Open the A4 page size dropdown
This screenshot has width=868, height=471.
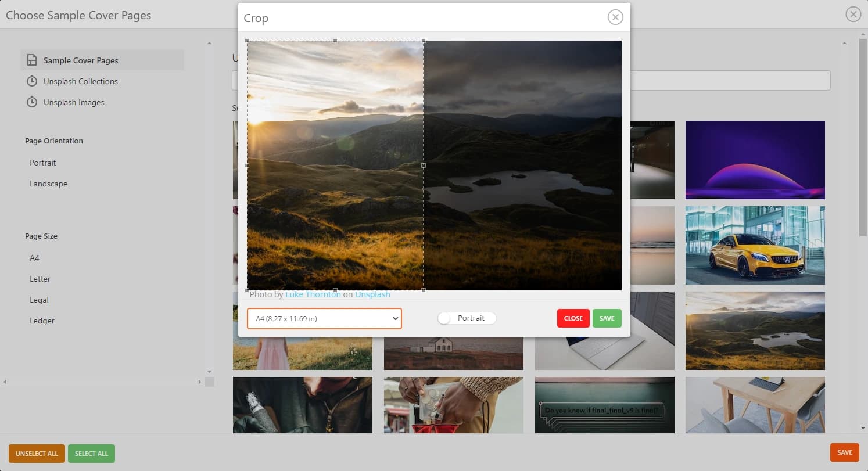324,318
